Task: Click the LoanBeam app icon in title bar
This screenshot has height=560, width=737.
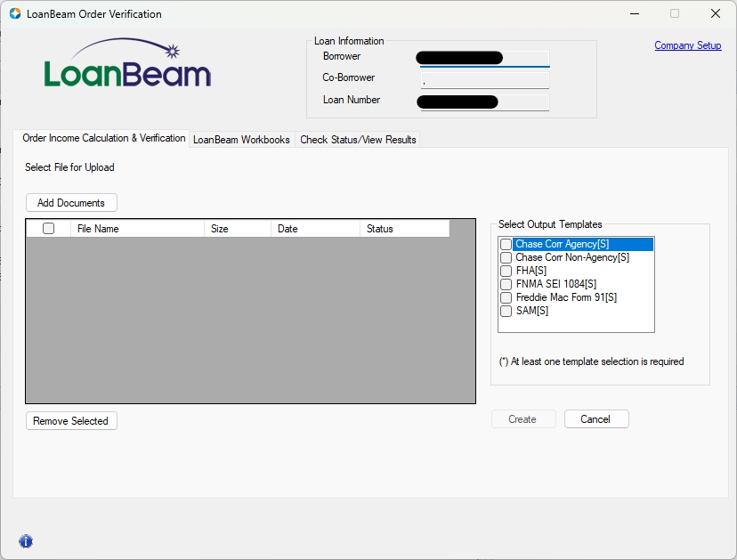Action: click(x=14, y=14)
